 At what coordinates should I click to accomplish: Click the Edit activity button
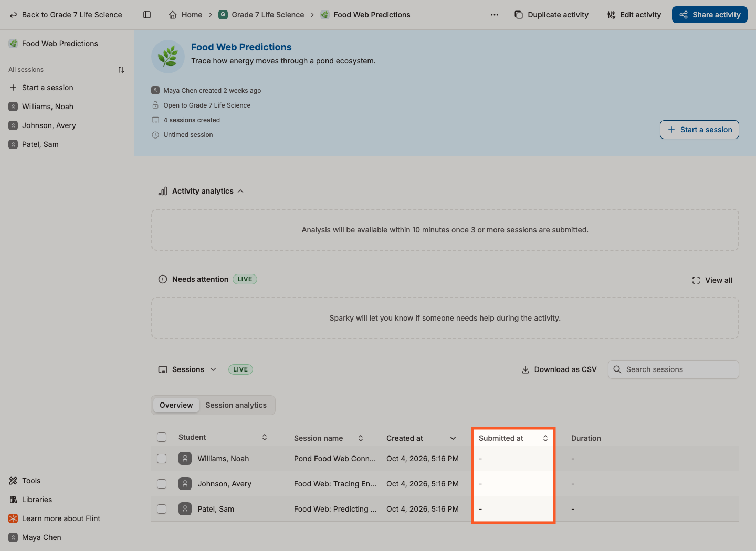634,15
